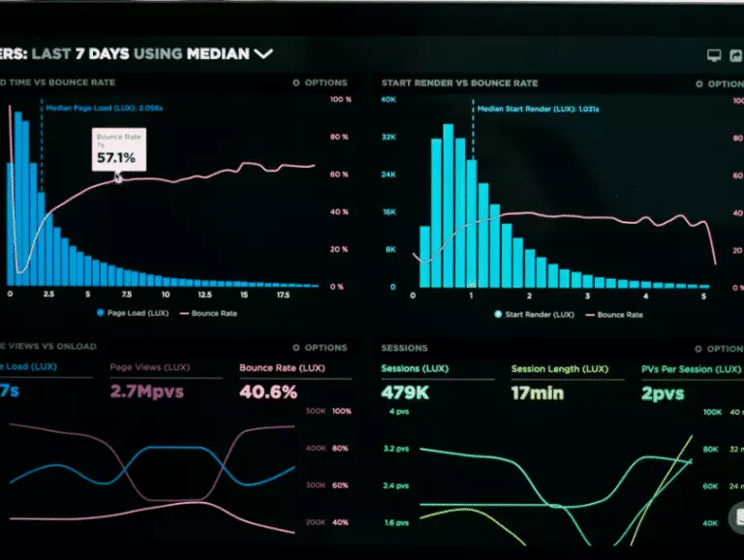Select the Sessions (LUX) metric

coord(414,369)
